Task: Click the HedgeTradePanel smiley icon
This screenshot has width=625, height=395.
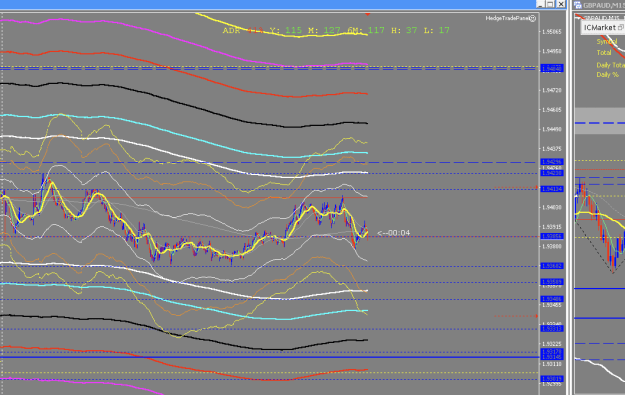Action: click(533, 18)
